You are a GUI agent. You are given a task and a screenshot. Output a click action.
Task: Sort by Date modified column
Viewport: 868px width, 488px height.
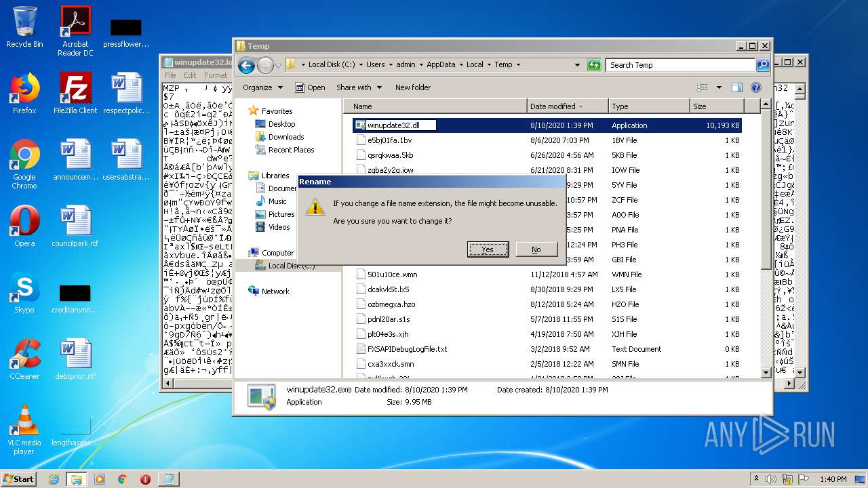(x=568, y=106)
